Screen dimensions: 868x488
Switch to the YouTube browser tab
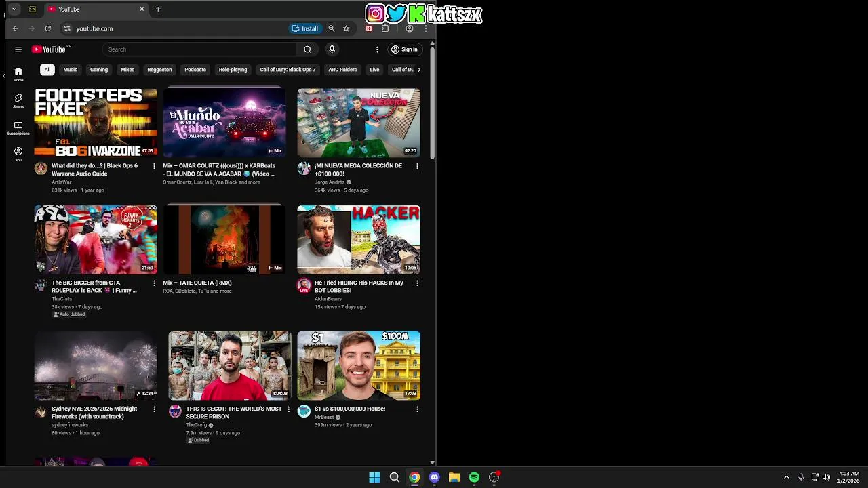95,9
